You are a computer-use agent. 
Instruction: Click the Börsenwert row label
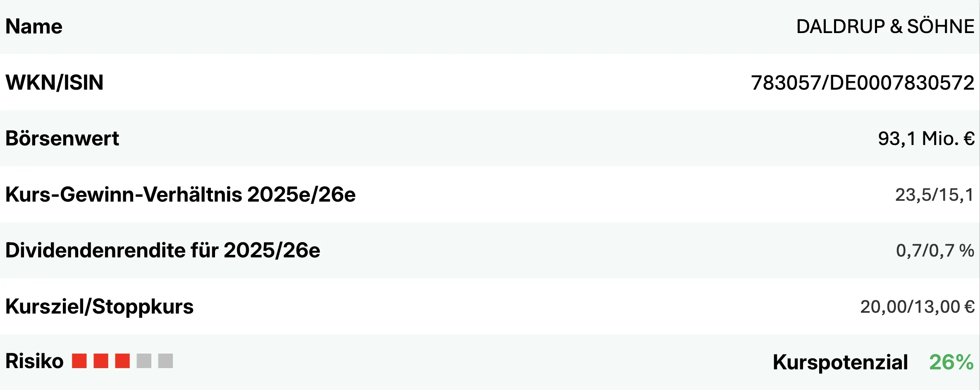tap(62, 138)
